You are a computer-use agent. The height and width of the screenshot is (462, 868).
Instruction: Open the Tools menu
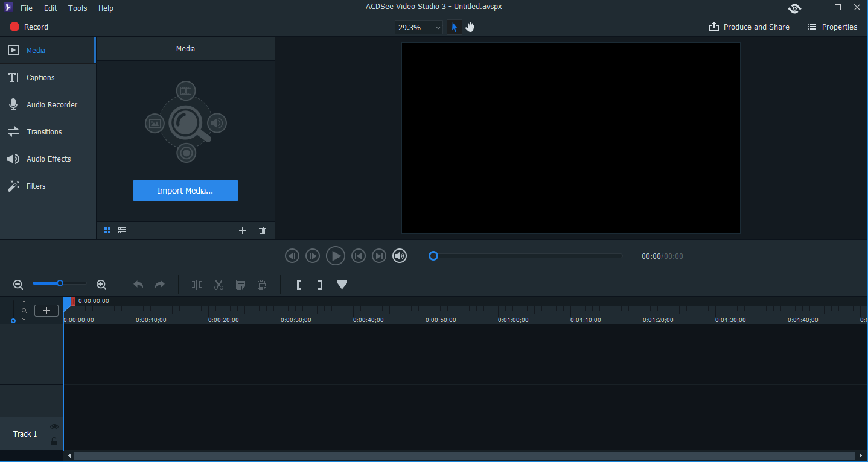point(77,8)
